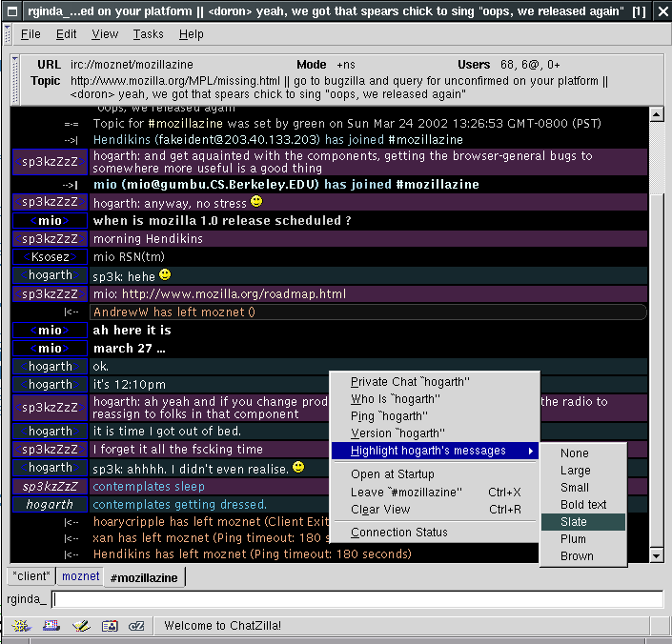Click hogarth nick beside "it's 12:10pm"
The height and width of the screenshot is (644, 672).
[51, 385]
